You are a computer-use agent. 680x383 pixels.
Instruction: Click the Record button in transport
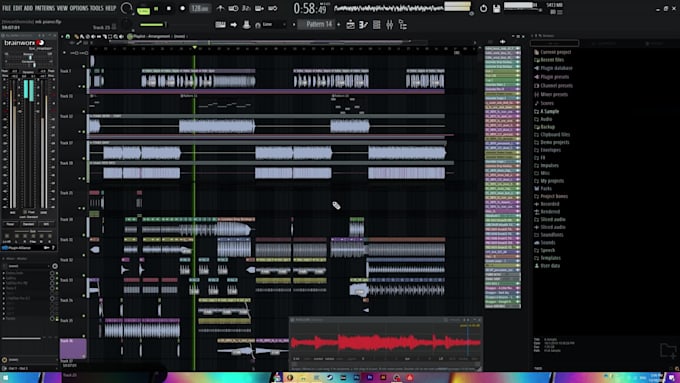(182, 9)
